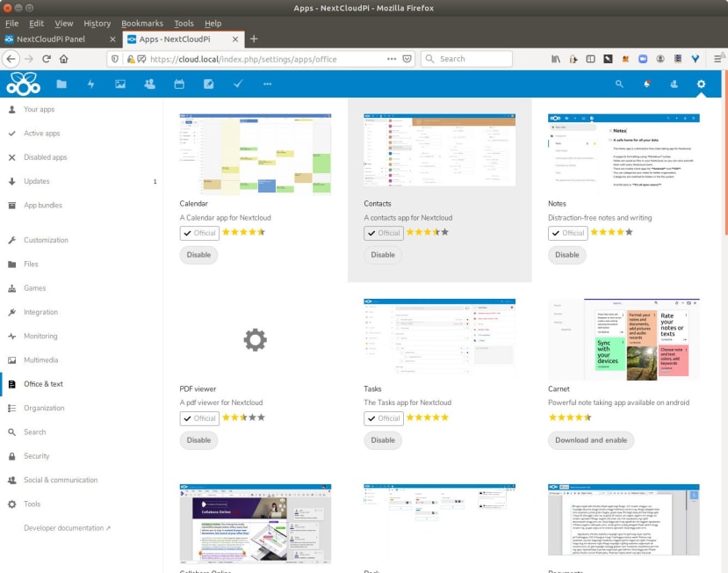The width and height of the screenshot is (728, 573).
Task: Click the Tasks app title text
Action: [372, 389]
